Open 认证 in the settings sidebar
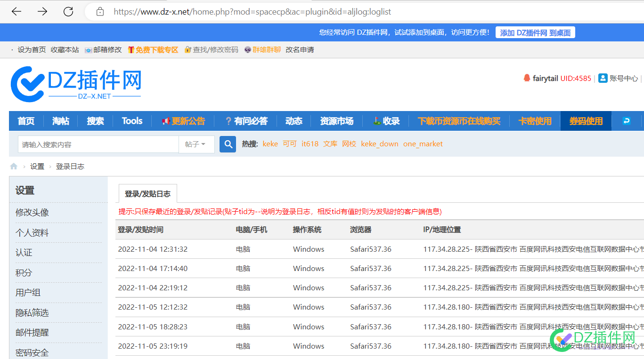This screenshot has height=359, width=644. tap(24, 253)
